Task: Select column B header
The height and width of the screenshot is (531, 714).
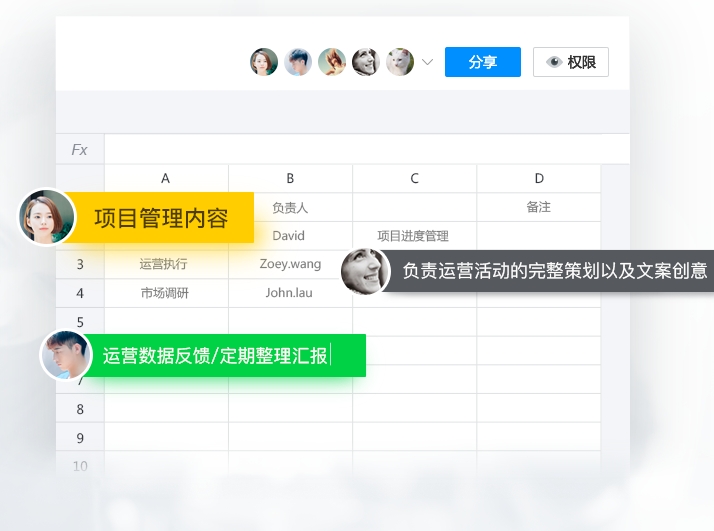Action: (x=291, y=179)
